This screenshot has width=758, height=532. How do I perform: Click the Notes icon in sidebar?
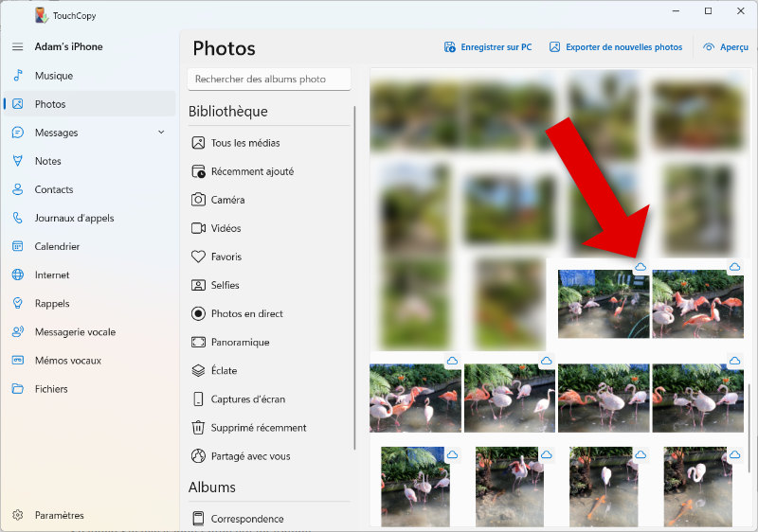click(x=17, y=161)
